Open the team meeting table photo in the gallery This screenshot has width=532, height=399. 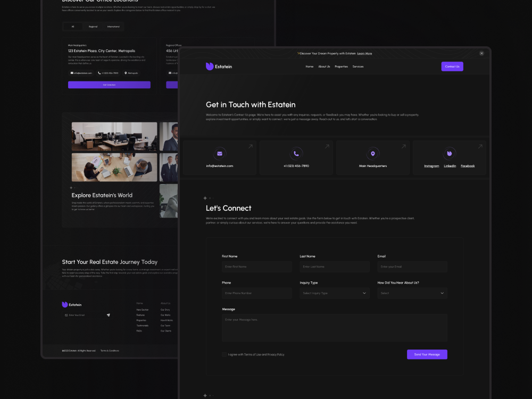114,167
